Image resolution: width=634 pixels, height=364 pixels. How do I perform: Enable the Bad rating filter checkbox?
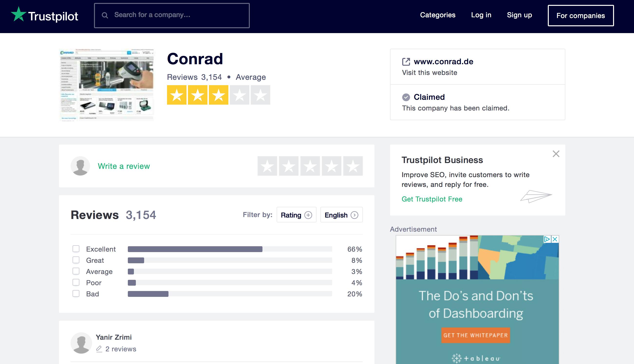[76, 293]
